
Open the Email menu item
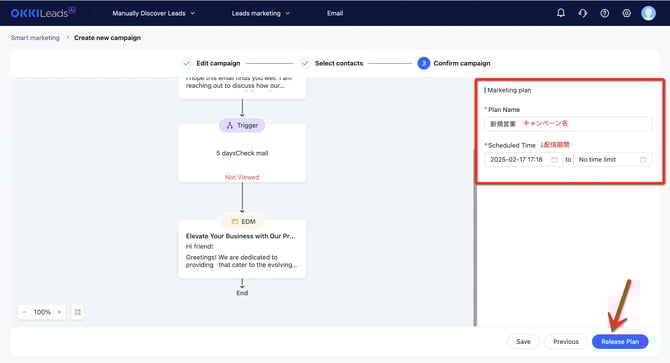[x=335, y=13]
